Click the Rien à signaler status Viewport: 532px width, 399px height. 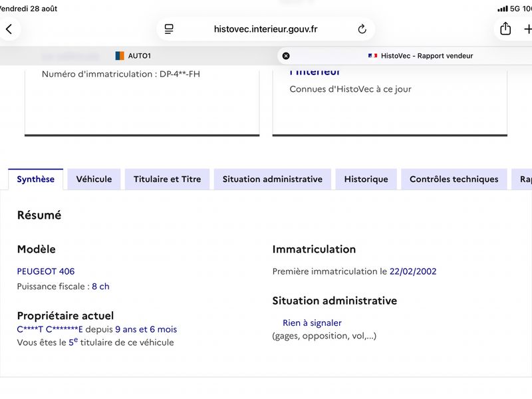point(312,323)
